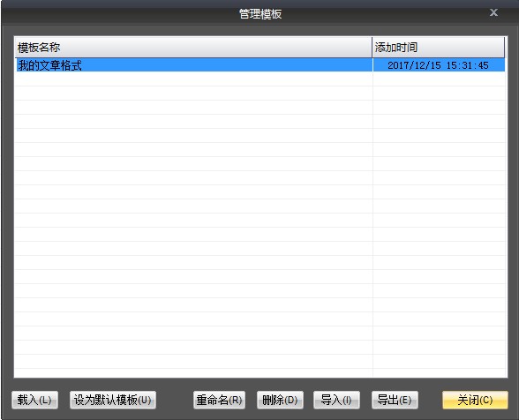Click the 载入(L) load button
This screenshot has height=420, width=519.
[x=34, y=400]
